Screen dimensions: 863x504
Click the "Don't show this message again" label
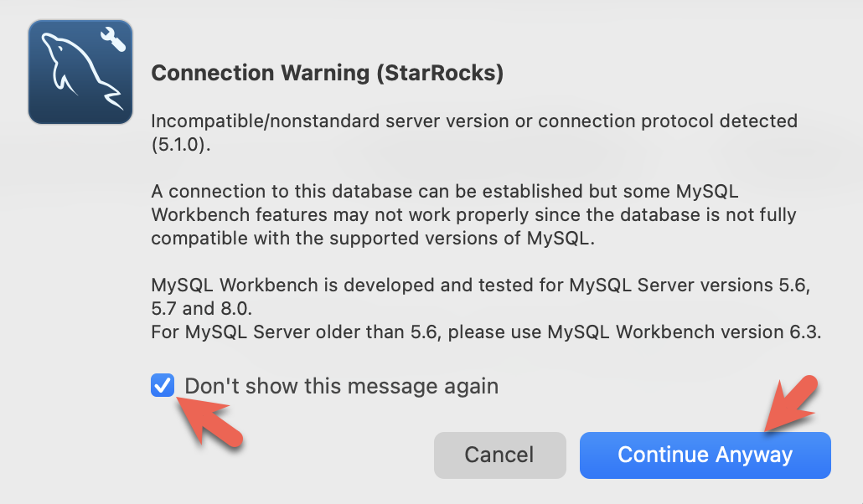(x=341, y=386)
